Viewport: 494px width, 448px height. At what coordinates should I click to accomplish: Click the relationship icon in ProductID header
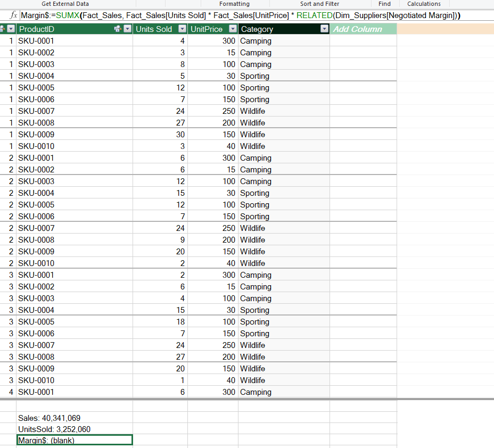(x=118, y=29)
